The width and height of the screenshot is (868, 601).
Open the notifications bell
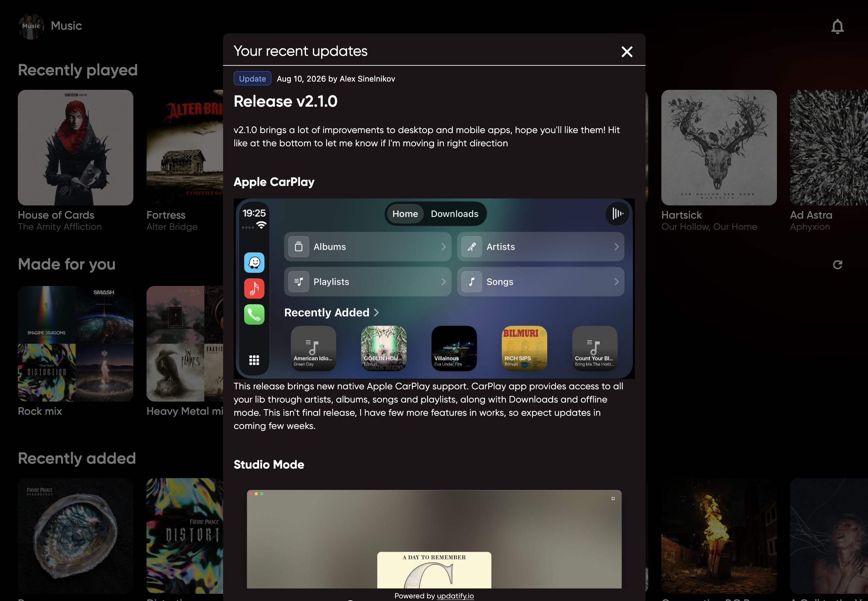coord(837,26)
